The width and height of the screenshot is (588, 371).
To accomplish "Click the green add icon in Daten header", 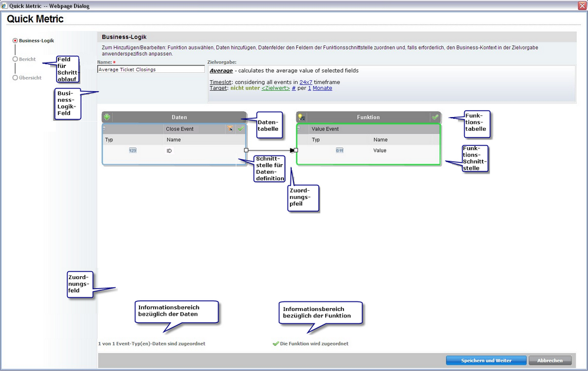I will [107, 117].
